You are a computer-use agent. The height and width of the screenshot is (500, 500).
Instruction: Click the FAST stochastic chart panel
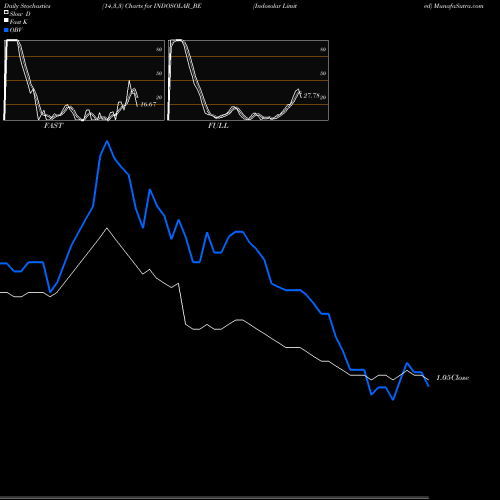[84, 80]
